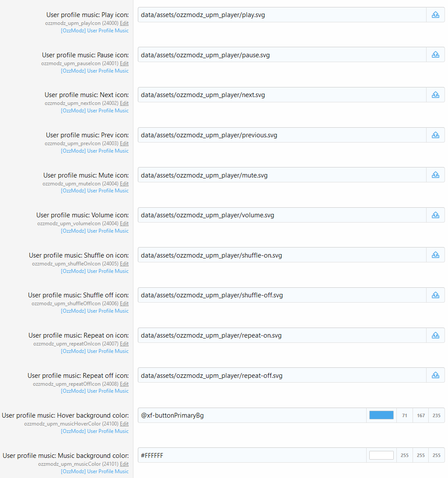Upload a new Shuffle on icon
The image size is (448, 478).
435,255
